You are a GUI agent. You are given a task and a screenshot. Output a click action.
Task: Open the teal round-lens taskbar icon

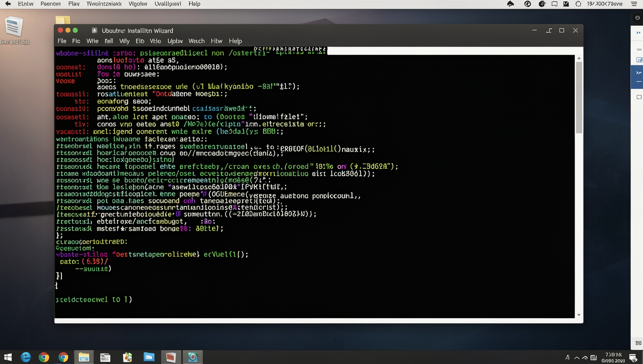tap(193, 357)
